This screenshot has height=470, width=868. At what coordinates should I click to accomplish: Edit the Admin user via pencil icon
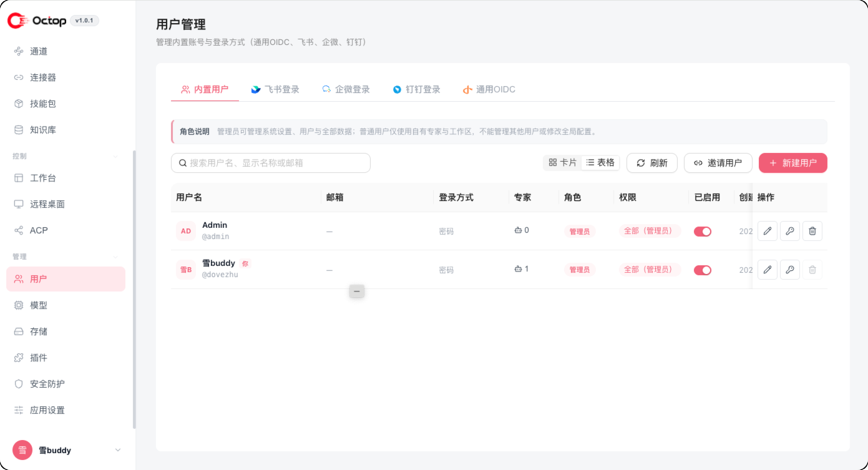(x=768, y=231)
